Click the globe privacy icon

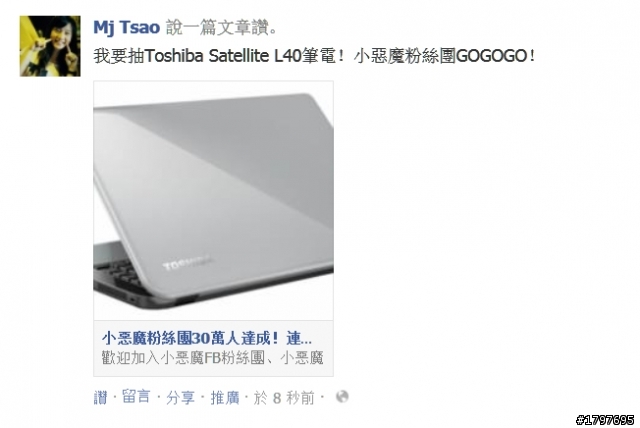tap(342, 396)
